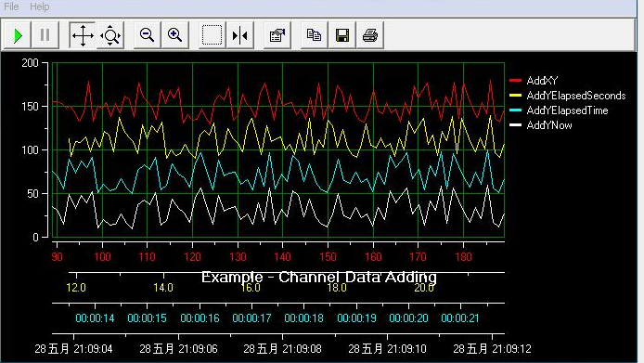The height and width of the screenshot is (363, 644).
Task: Click the printer icon
Action: click(370, 35)
